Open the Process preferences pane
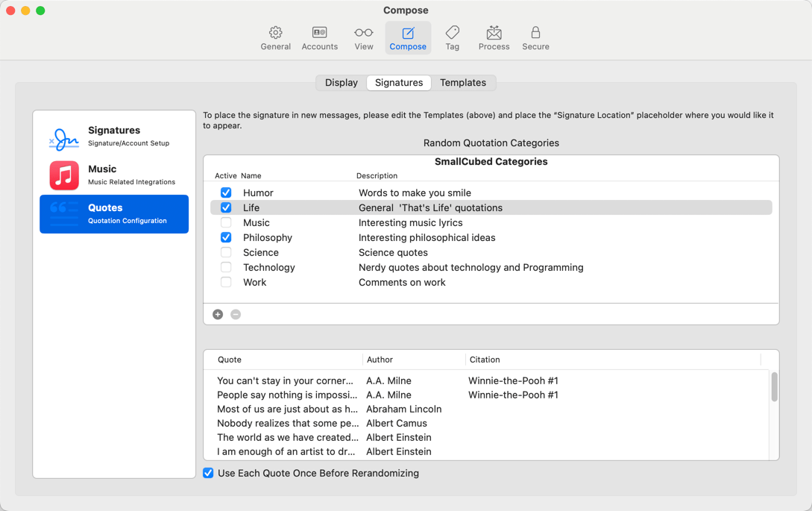The width and height of the screenshot is (812, 511). pyautogui.click(x=494, y=38)
